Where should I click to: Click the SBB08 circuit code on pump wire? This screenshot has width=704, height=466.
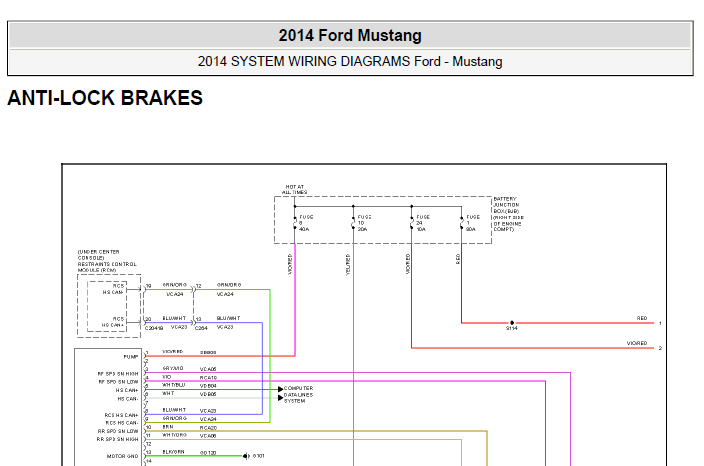pos(208,352)
